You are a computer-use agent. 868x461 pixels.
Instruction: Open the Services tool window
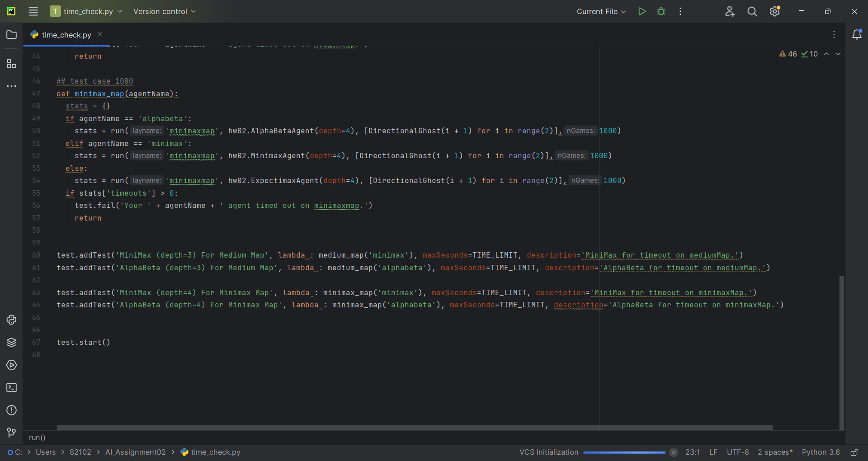(x=11, y=365)
